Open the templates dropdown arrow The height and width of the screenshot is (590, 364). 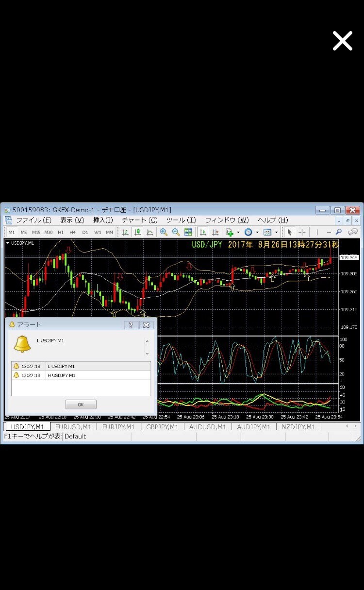click(276, 232)
